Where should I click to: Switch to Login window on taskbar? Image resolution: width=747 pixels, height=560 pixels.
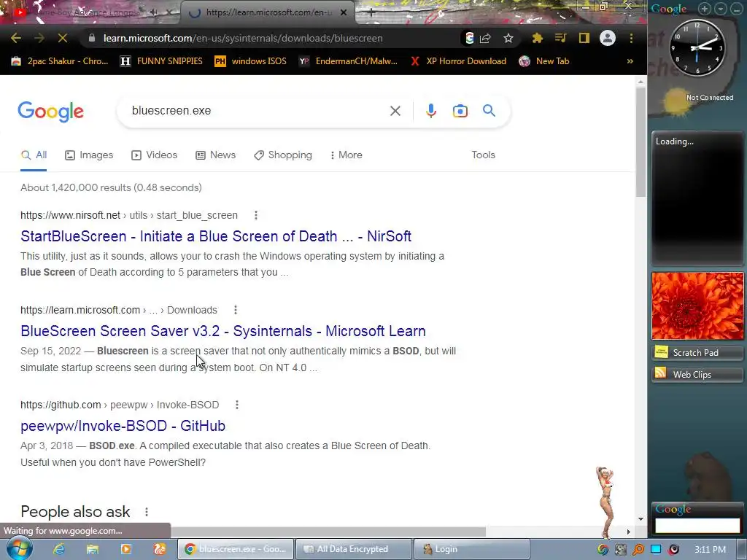(x=472, y=549)
